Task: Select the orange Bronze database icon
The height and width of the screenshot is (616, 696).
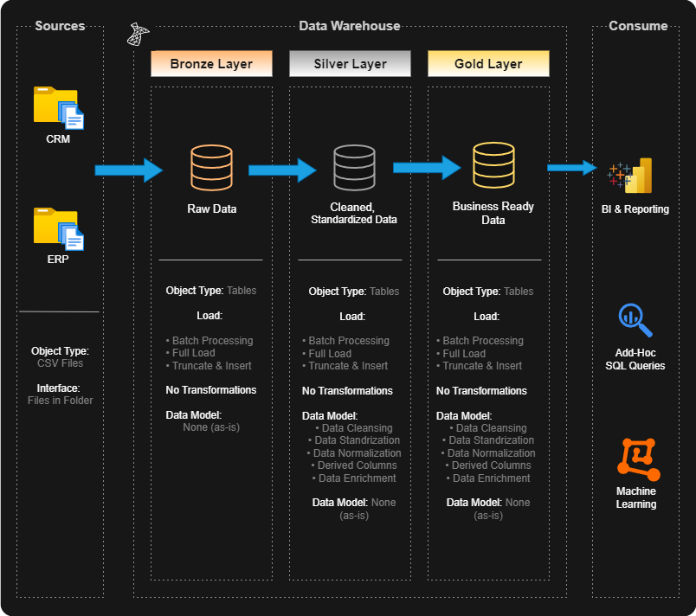Action: click(x=211, y=167)
